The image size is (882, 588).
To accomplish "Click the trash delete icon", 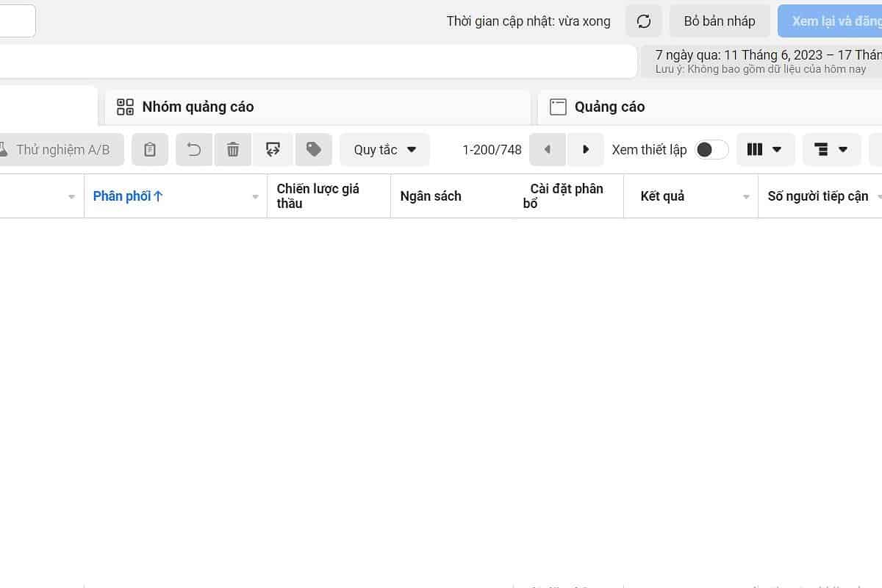I will coord(233,150).
